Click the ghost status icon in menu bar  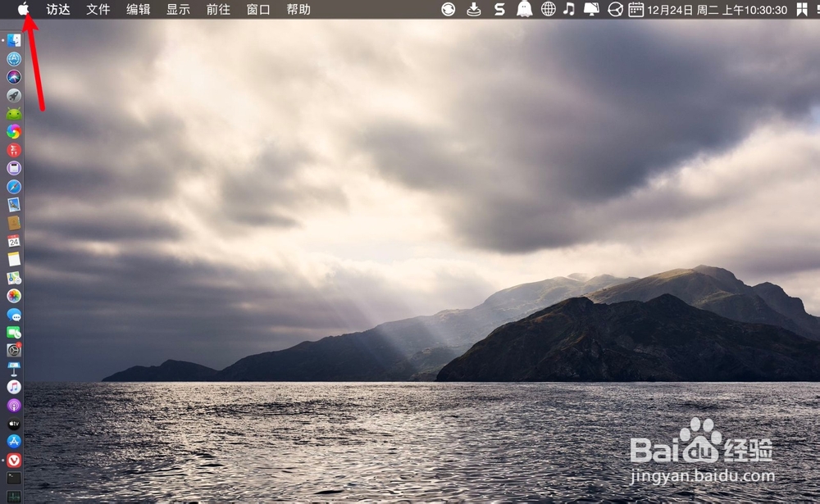click(523, 9)
